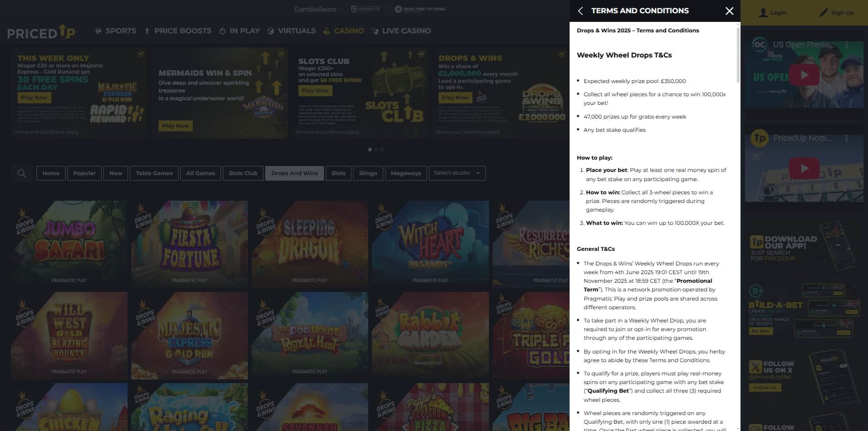Play the US Open Preview video
The width and height of the screenshot is (868, 431).
(804, 75)
